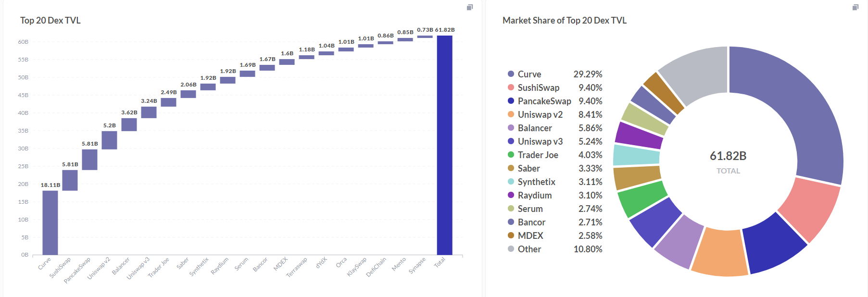
Task: Click the 3.24B Uniswap v3 waterfall bar
Action: coord(149,112)
